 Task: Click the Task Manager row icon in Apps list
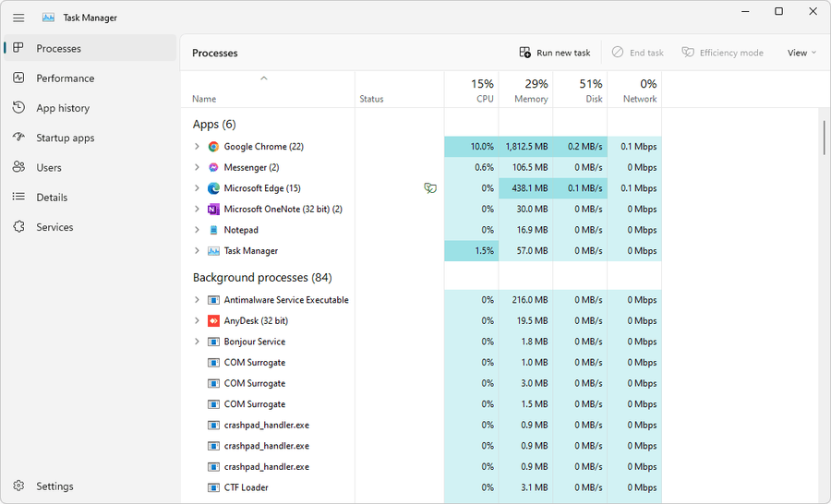point(213,251)
